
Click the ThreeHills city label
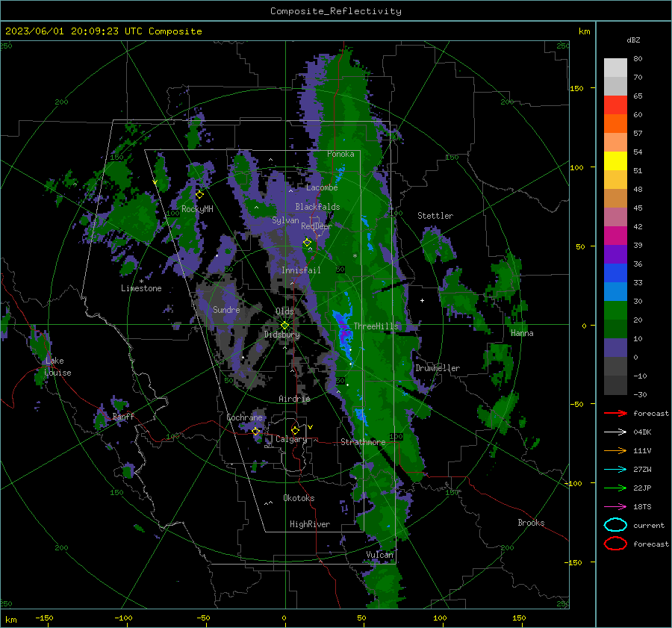tap(376, 326)
